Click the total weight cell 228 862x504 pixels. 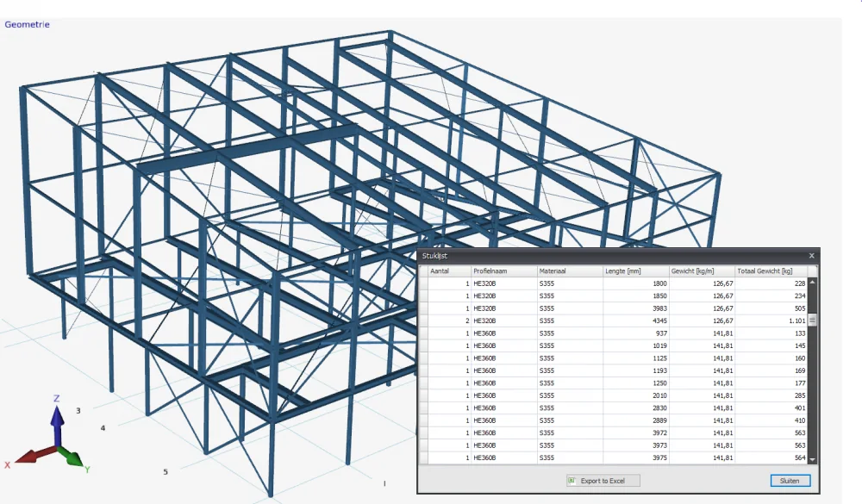tap(771, 283)
